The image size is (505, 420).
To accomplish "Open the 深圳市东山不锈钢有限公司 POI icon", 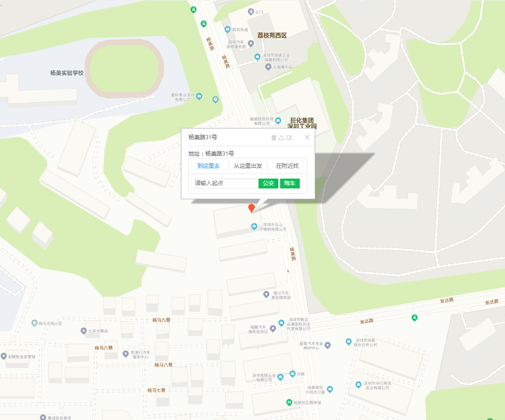I will pyautogui.click(x=254, y=226).
